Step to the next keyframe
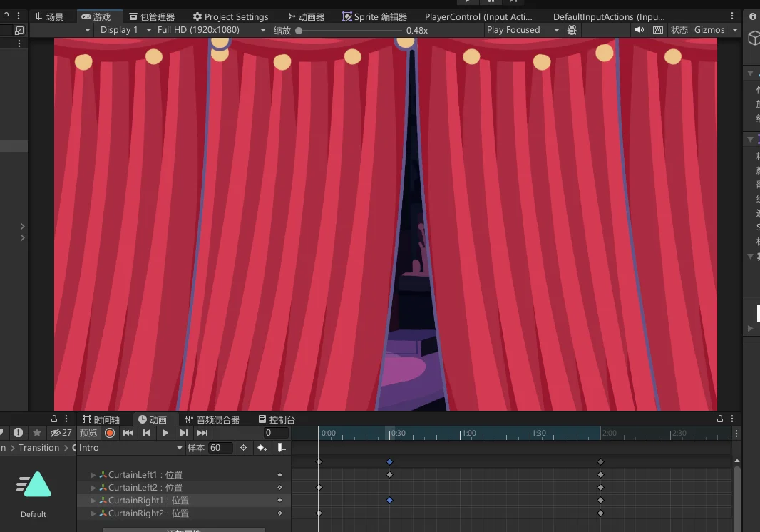The width and height of the screenshot is (760, 532). (184, 433)
